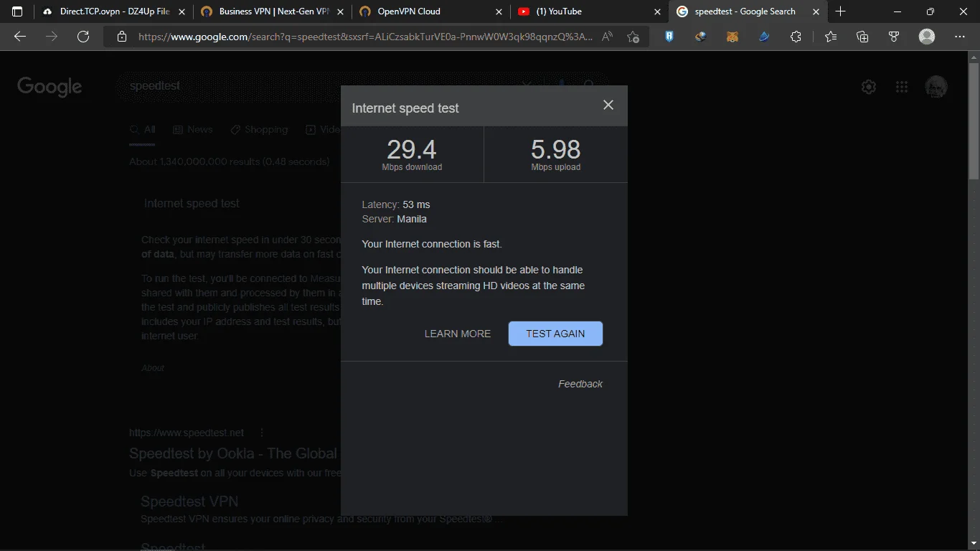The width and height of the screenshot is (980, 551).
Task: Click the site lock icon
Action: (x=122, y=37)
